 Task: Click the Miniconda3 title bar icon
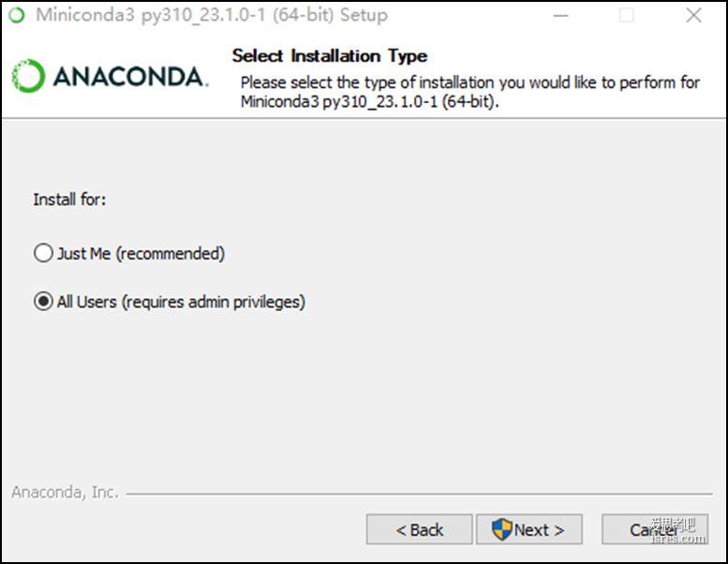17,15
